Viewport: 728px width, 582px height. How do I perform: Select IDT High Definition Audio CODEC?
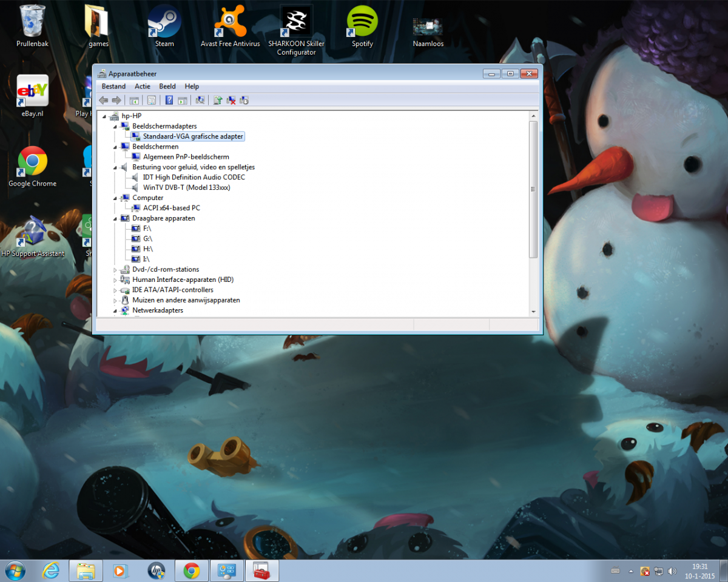tap(194, 177)
